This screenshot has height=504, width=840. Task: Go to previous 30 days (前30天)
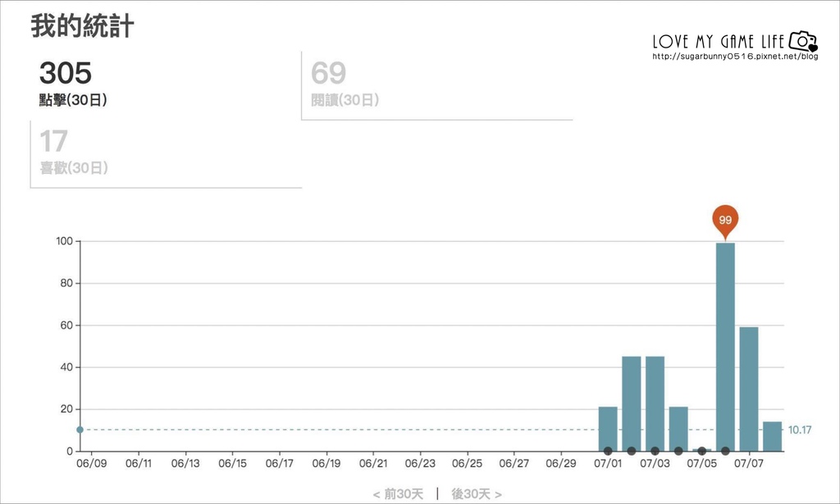(398, 494)
